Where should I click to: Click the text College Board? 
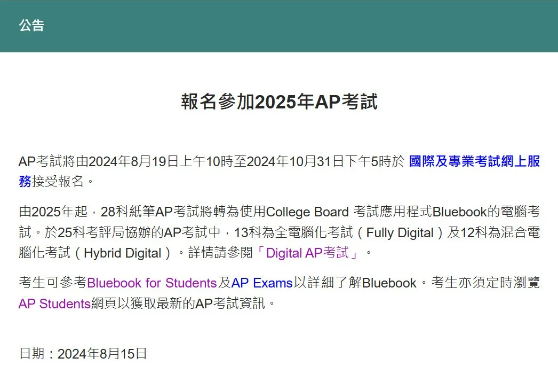[x=307, y=212]
